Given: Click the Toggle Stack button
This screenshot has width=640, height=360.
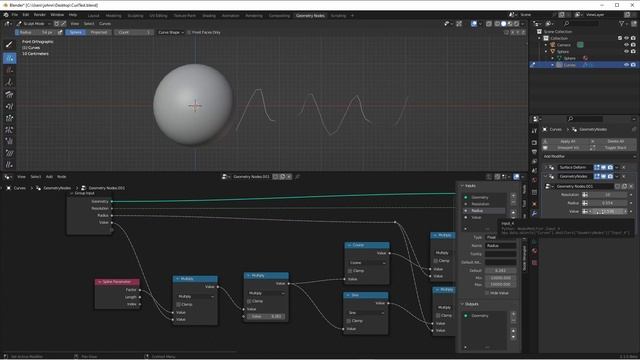Looking at the screenshot, I should (613, 147).
